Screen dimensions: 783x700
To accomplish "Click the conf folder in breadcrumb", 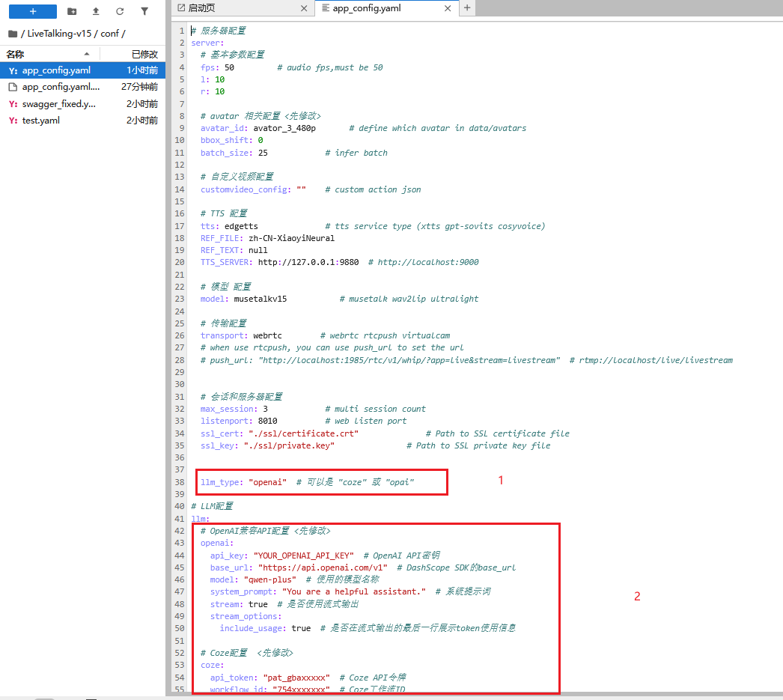I will click(110, 34).
